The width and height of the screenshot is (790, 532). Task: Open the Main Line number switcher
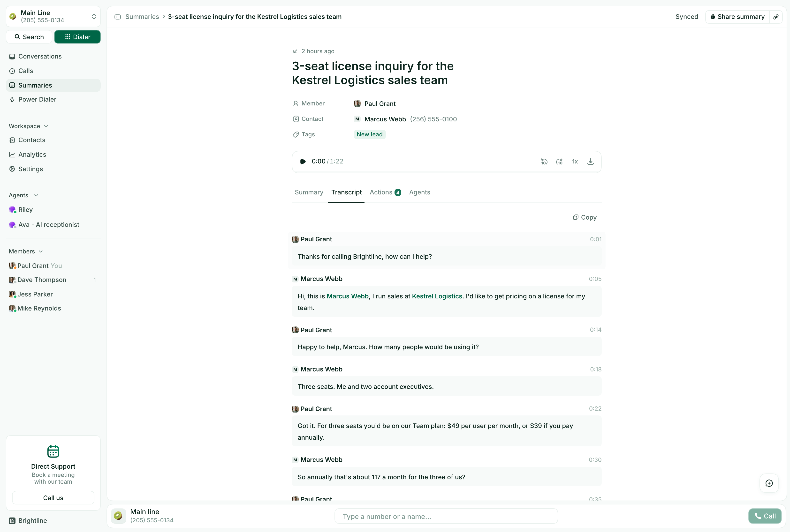(53, 16)
